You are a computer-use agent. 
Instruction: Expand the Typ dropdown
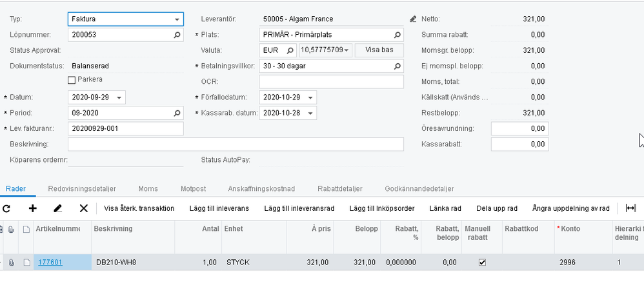tap(177, 19)
